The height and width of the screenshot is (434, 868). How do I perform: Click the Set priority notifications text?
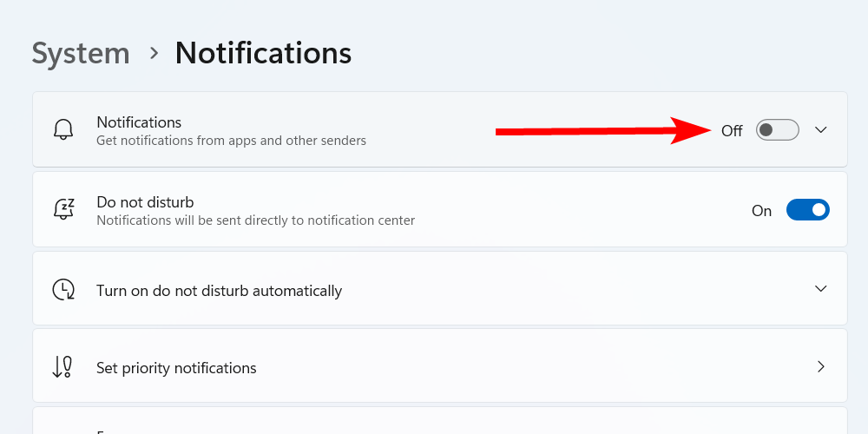[176, 368]
